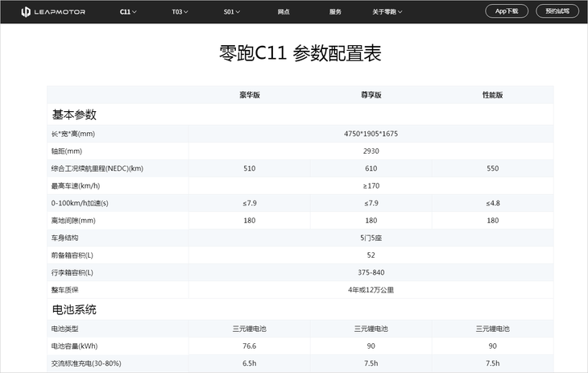Image resolution: width=588 pixels, height=373 pixels.
Task: Click the range value 510
Action: tap(250, 168)
